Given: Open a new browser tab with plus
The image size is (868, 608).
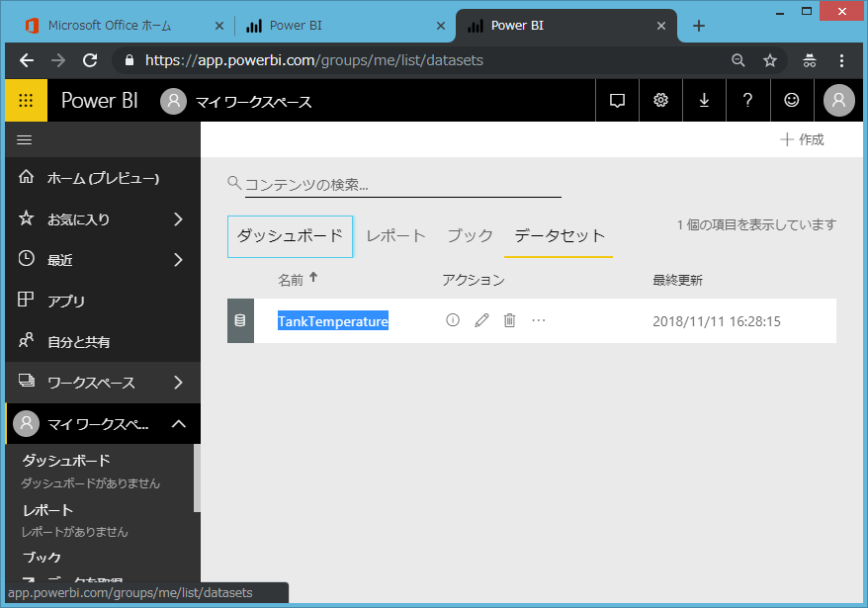Looking at the screenshot, I should pos(699,26).
